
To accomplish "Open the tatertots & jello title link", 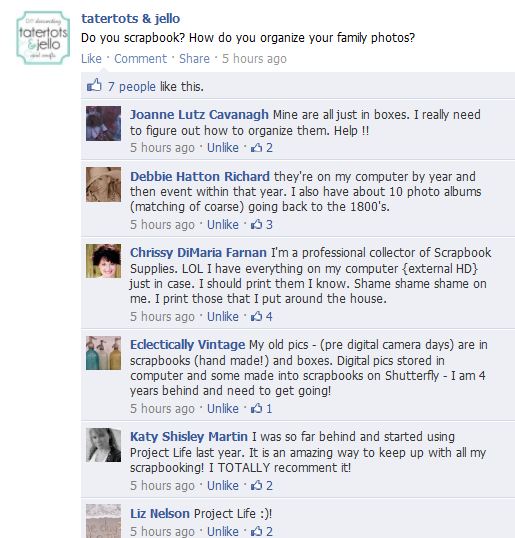I will pos(130,19).
